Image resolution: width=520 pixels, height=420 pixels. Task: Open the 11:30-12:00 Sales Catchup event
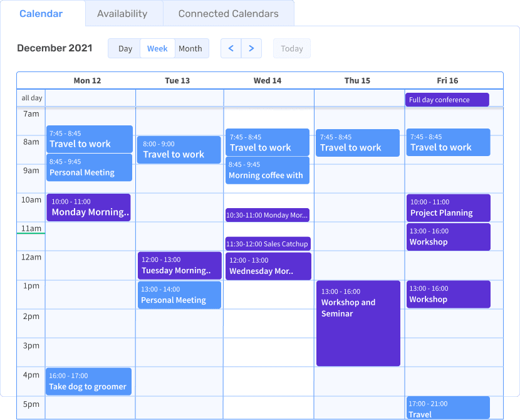(x=268, y=244)
